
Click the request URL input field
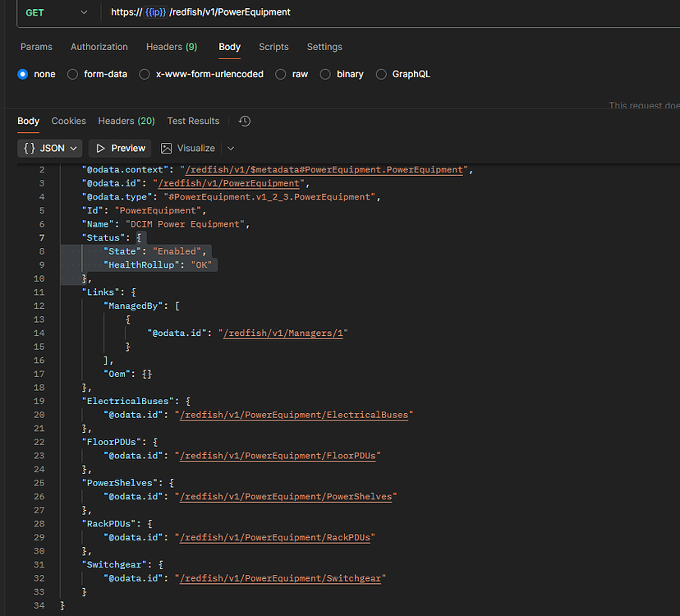tap(394, 12)
